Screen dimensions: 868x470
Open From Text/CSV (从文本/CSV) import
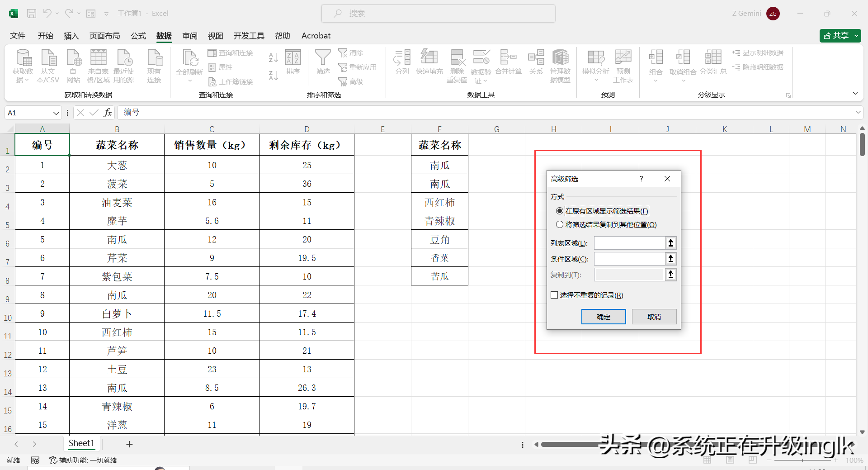point(48,66)
